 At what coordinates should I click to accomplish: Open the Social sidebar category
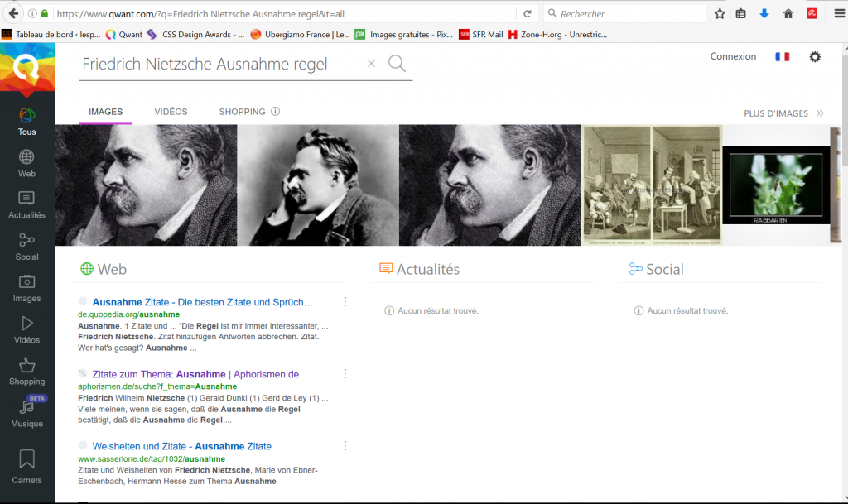pos(26,247)
